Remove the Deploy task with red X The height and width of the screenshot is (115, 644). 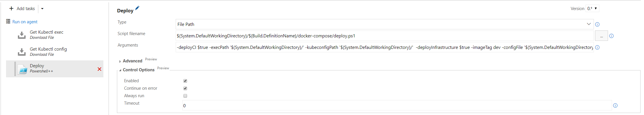[99, 69]
